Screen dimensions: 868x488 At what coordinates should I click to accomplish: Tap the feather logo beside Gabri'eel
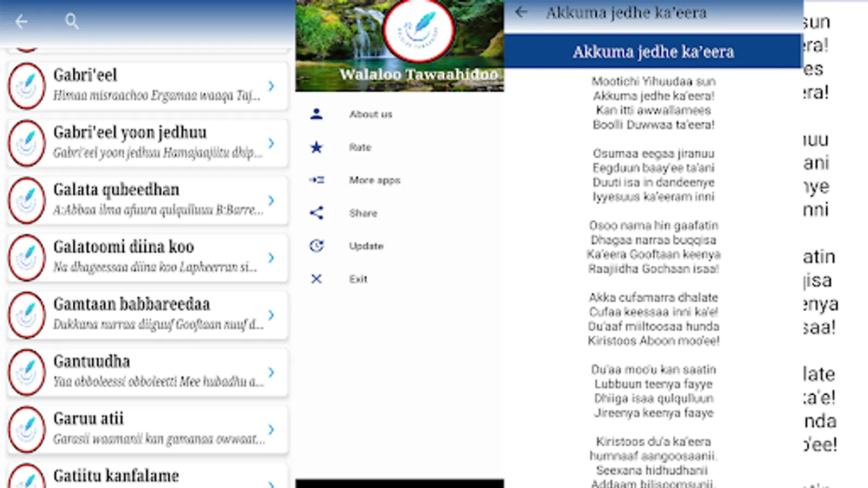pos(27,86)
